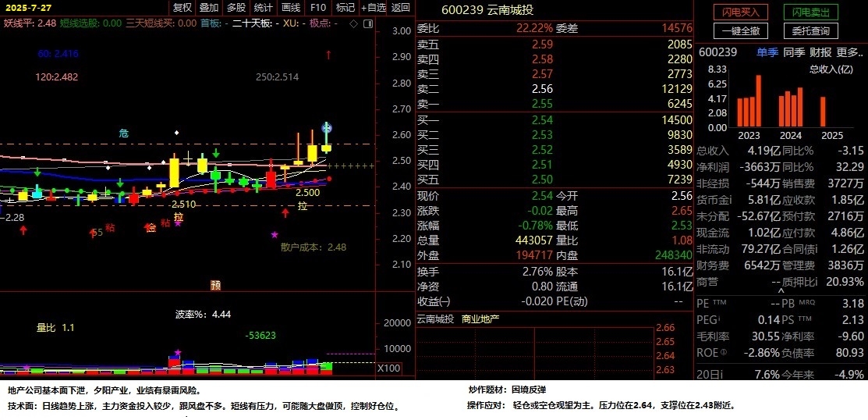Viewport: 868px width, 420px height.
Task: Click the 散户成本: 2.48 label
Action: click(x=314, y=247)
